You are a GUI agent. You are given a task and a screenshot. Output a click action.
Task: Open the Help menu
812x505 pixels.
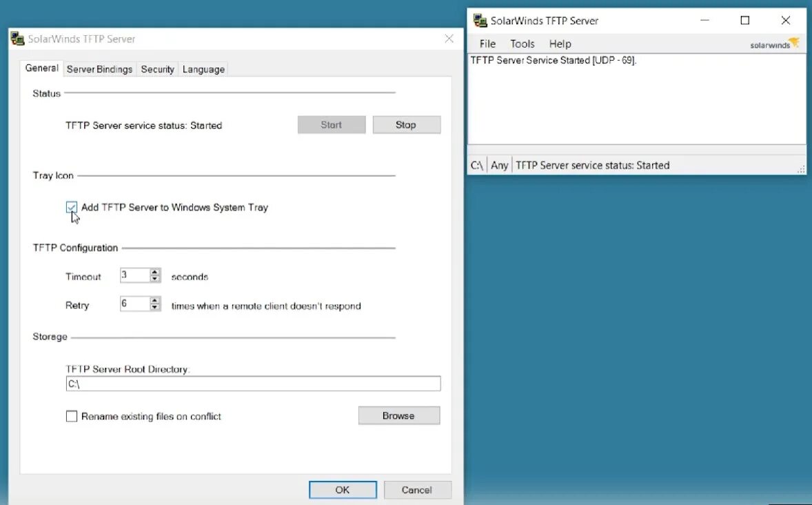coord(560,44)
